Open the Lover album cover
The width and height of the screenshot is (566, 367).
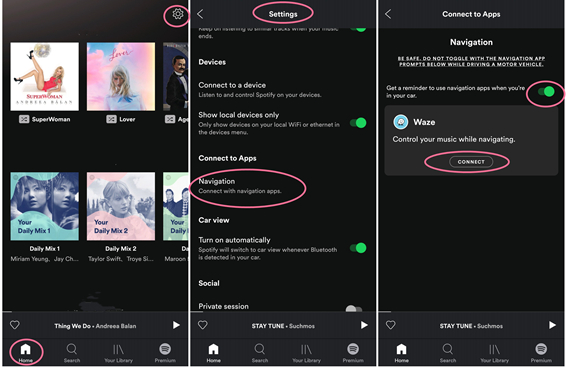pos(121,77)
